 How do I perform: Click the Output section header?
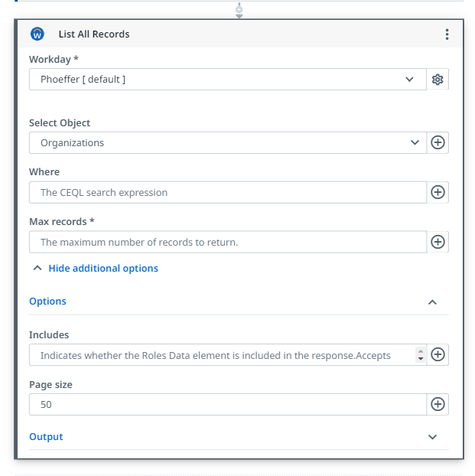point(46,437)
